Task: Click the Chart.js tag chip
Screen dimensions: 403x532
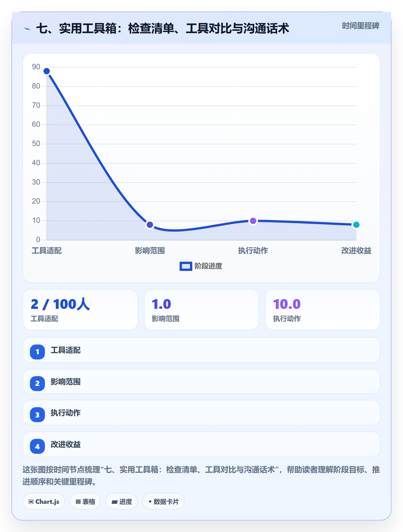Action: 44,502
